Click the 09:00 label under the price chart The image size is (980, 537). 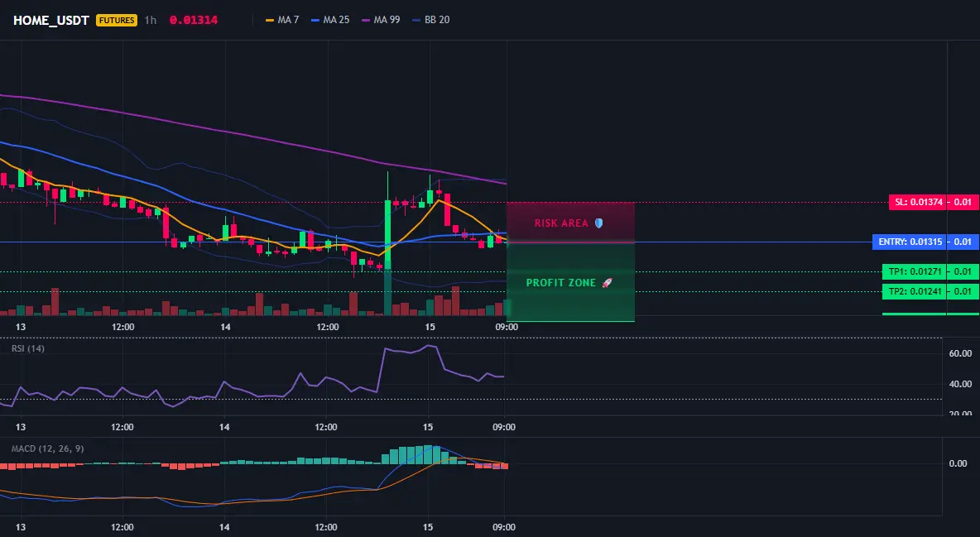pyautogui.click(x=507, y=327)
